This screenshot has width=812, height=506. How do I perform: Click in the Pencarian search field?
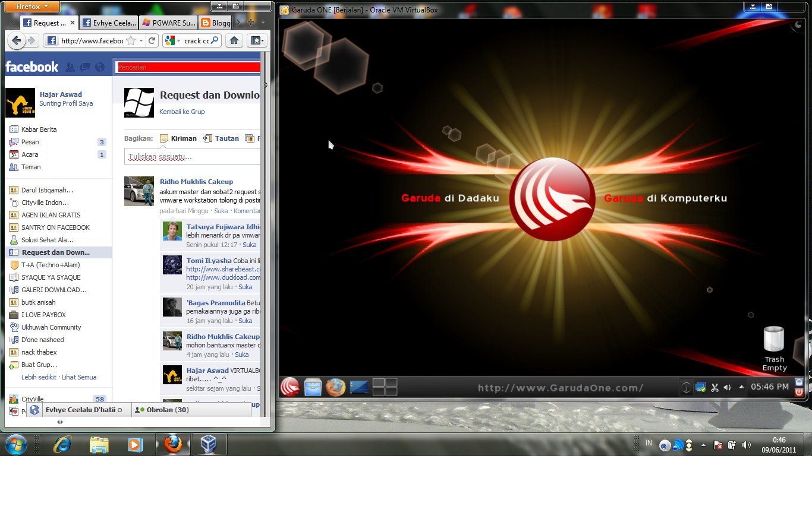point(188,67)
